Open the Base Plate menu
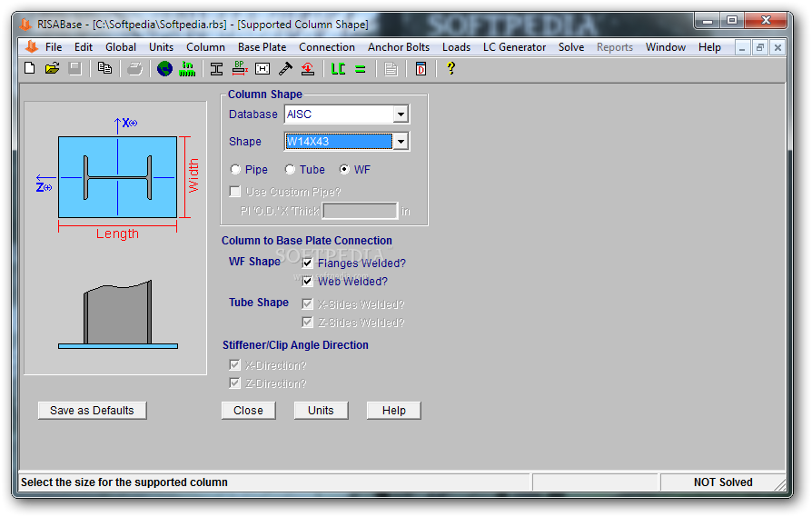Image resolution: width=812 pixels, height=517 pixels. click(x=262, y=47)
